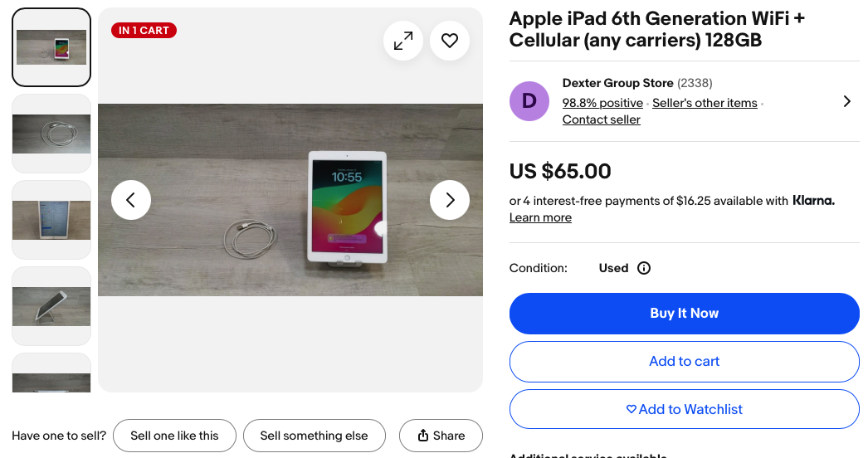Select the charging cable thumbnail
Image resolution: width=868 pixels, height=458 pixels.
[51, 134]
